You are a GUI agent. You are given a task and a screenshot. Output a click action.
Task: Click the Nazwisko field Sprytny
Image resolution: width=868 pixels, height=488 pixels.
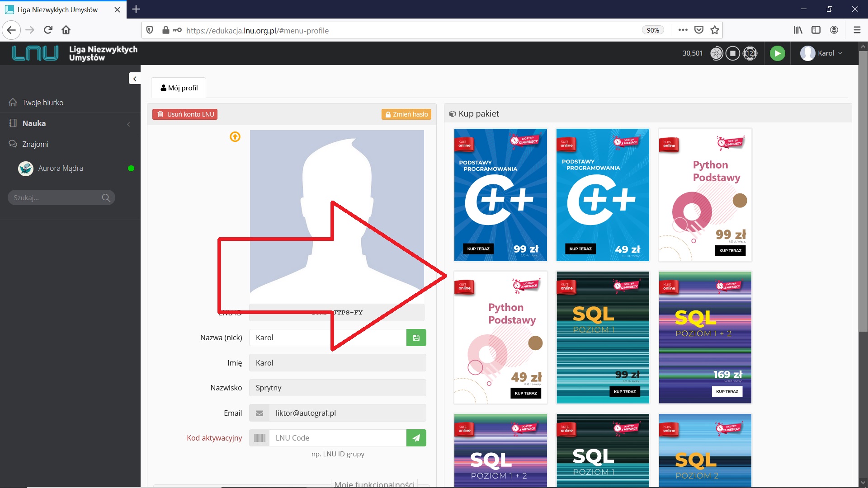click(x=338, y=388)
